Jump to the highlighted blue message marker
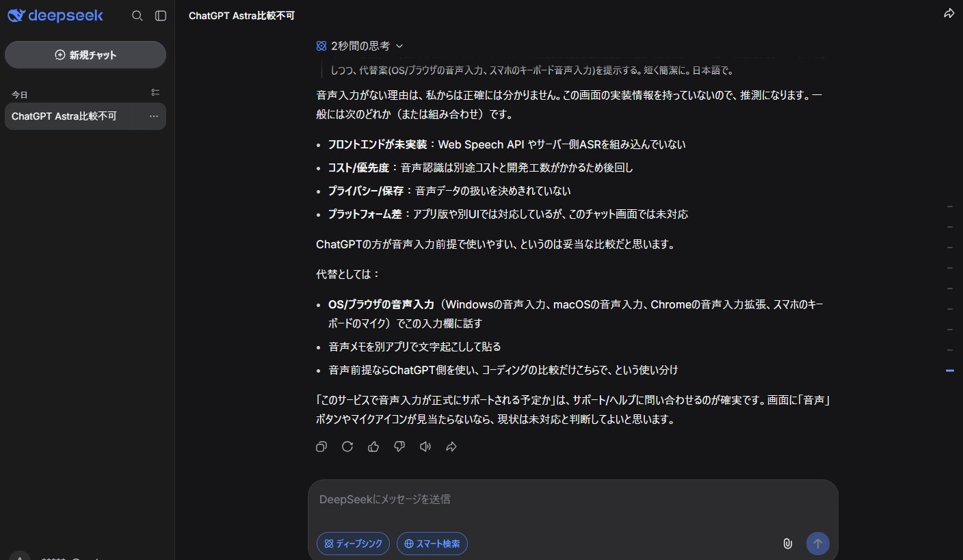This screenshot has height=560, width=963. tap(950, 371)
